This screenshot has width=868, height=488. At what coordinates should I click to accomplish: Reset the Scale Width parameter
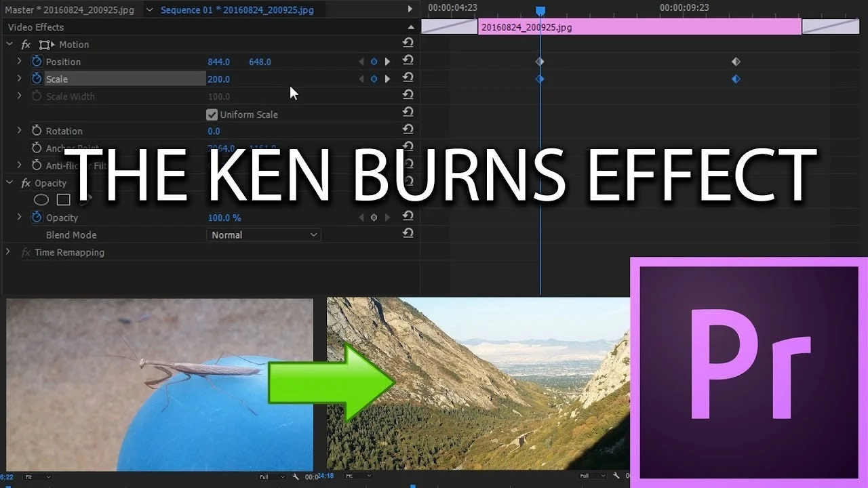pos(408,95)
